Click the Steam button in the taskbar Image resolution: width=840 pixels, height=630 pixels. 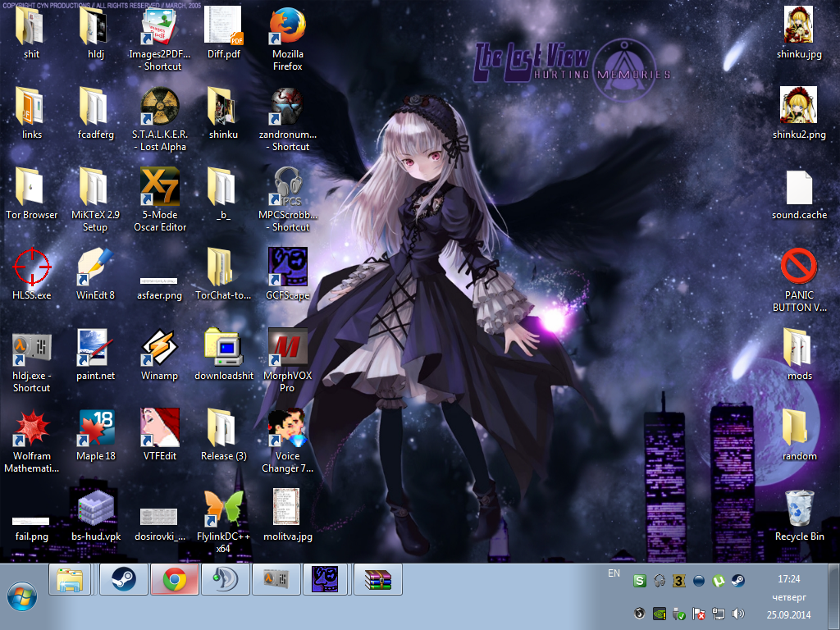point(124,579)
